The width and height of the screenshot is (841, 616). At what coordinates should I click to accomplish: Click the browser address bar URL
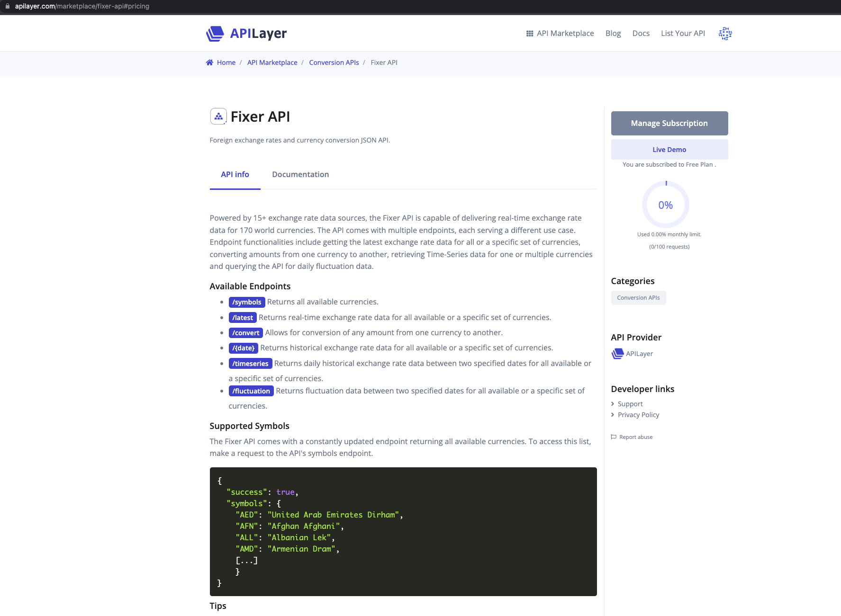(82, 6)
